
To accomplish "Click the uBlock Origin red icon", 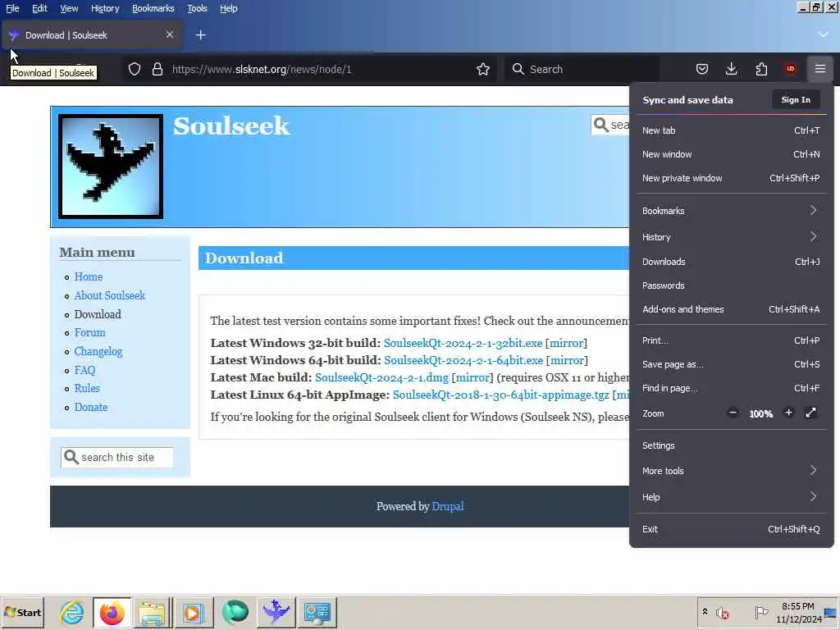I will (x=790, y=69).
